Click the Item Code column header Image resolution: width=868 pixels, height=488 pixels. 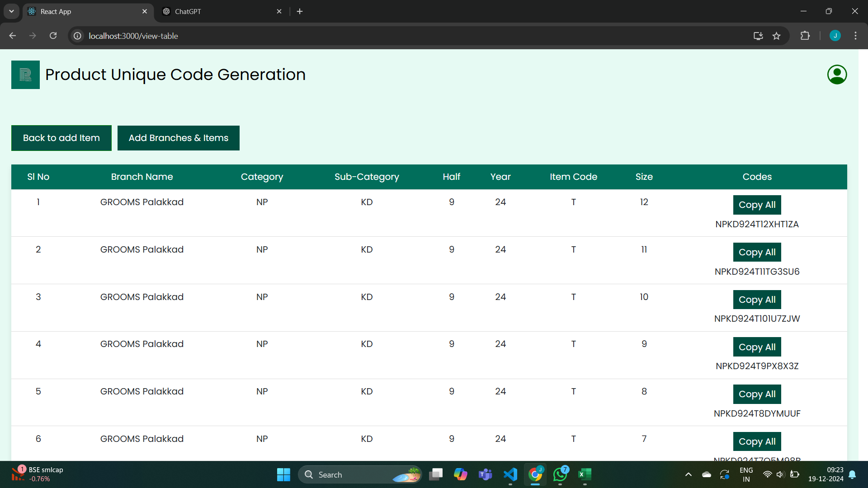coord(573,177)
